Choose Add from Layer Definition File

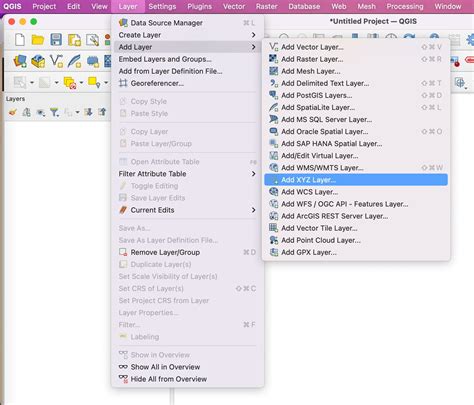187,71
